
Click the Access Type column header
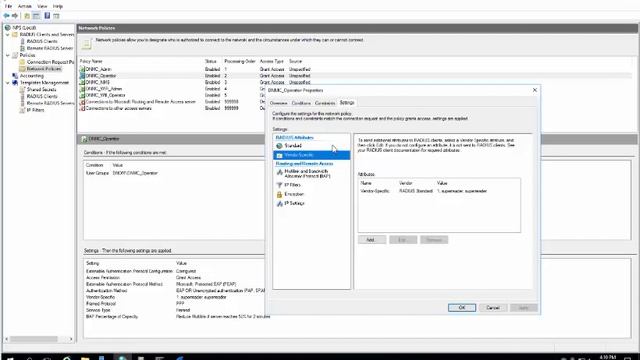click(x=271, y=61)
